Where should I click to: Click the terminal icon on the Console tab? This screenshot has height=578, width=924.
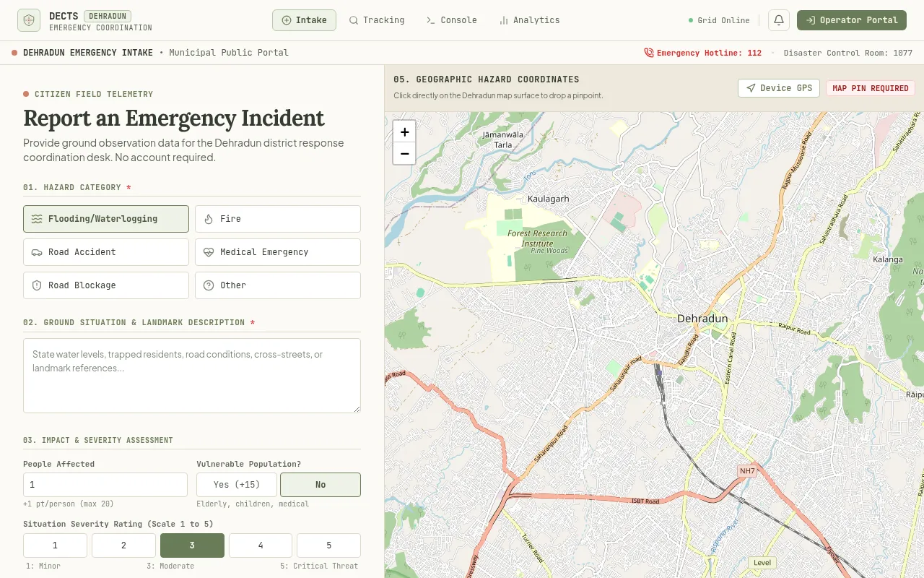coord(431,20)
